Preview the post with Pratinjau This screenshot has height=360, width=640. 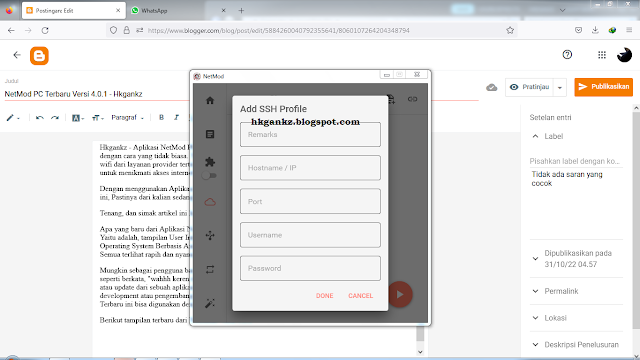pyautogui.click(x=529, y=87)
